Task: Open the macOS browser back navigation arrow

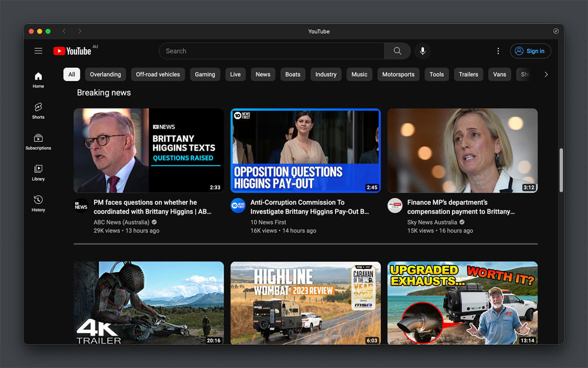Action: (64, 31)
